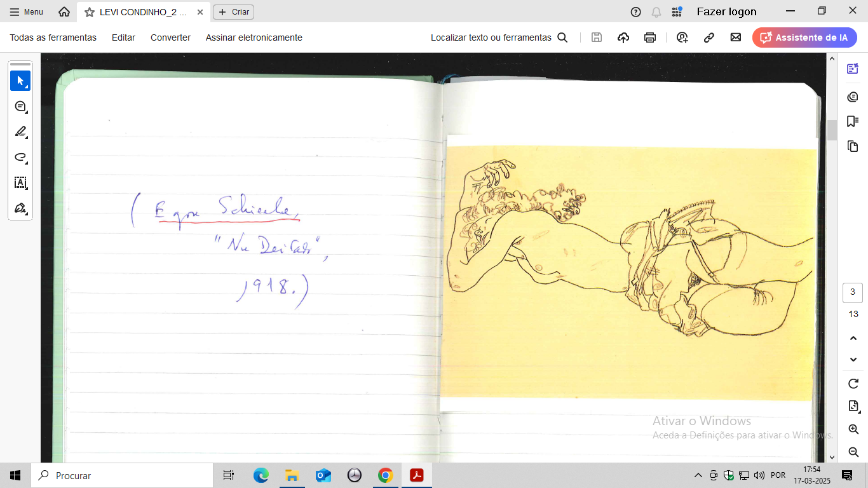
Task: Open the Help question mark icon
Action: 635,12
